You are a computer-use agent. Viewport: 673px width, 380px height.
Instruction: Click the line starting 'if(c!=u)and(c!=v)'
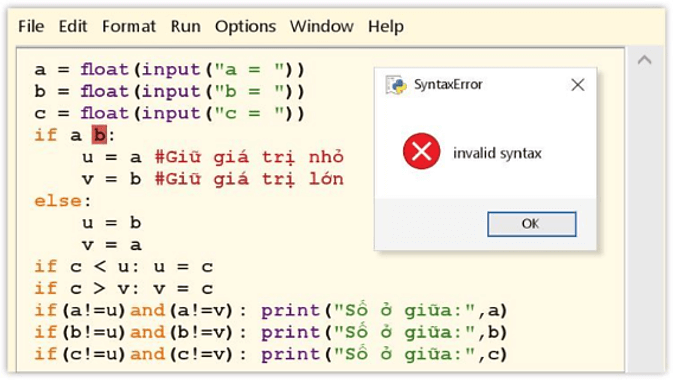coord(271,354)
